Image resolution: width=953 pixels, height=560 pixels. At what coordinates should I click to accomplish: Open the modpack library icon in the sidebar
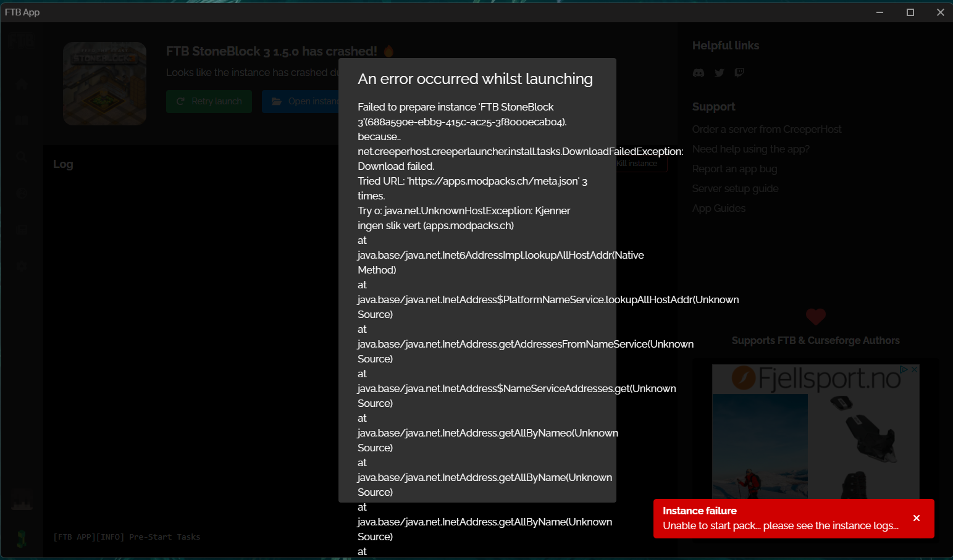click(x=22, y=120)
